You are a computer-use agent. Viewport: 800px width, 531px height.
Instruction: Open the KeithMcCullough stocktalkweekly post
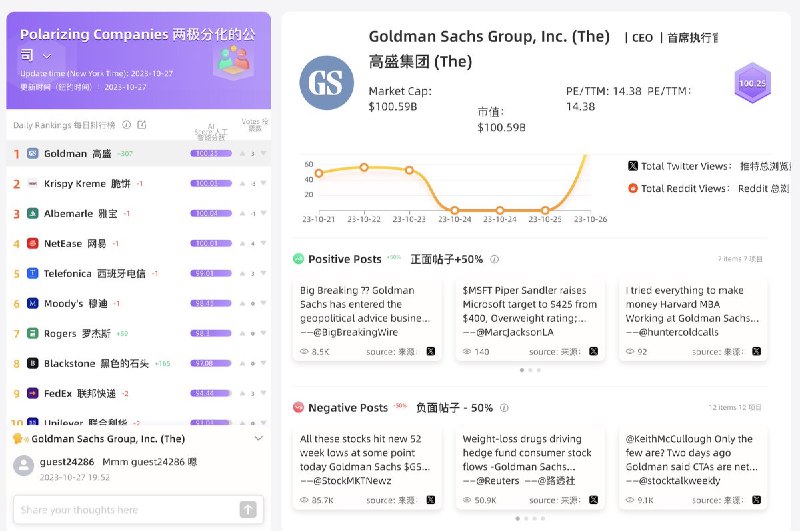tap(693, 468)
